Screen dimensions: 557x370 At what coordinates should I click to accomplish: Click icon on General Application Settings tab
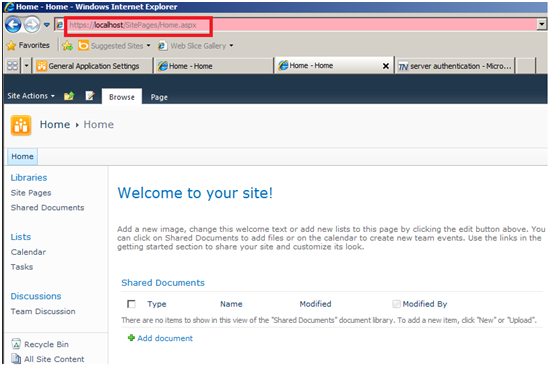tap(42, 66)
